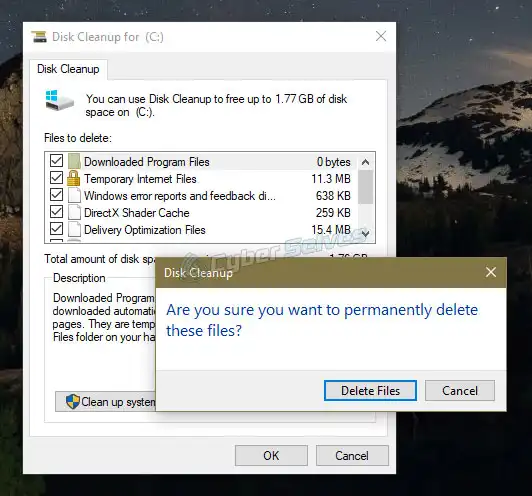
Task: Click the Delivery Optimization Files file icon
Action: click(74, 230)
